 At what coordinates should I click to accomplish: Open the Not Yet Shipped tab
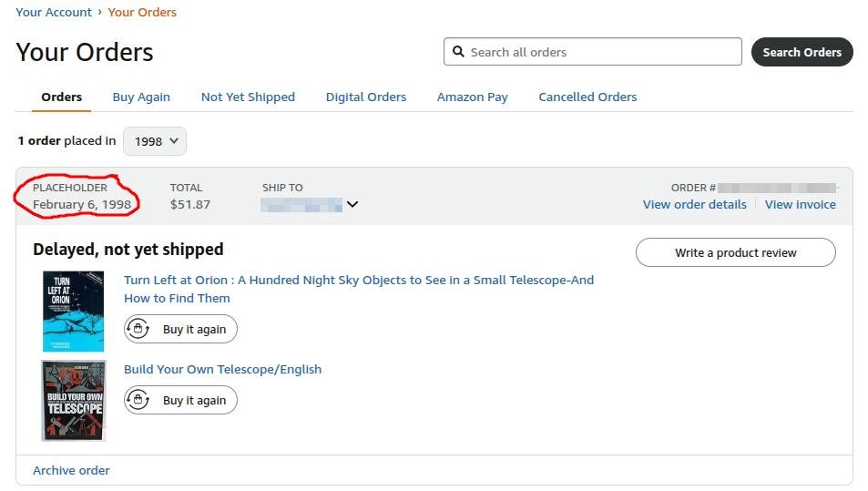click(x=248, y=97)
